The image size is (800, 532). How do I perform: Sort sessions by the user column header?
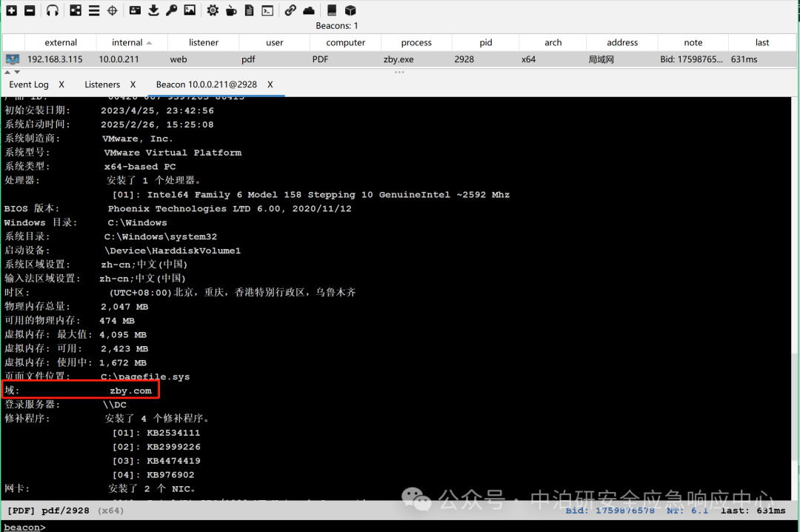pyautogui.click(x=275, y=42)
